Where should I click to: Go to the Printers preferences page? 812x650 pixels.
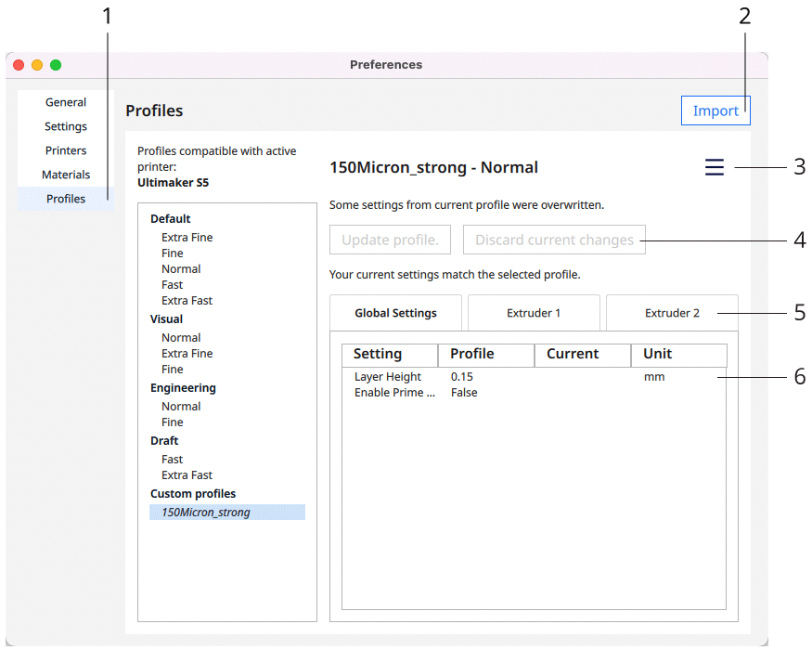coord(66,150)
